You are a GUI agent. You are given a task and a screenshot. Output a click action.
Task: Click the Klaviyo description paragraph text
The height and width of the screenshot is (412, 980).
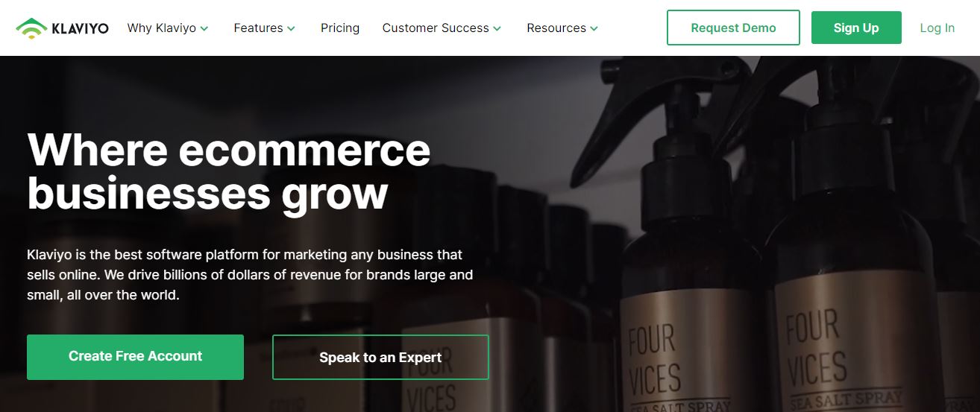(250, 275)
